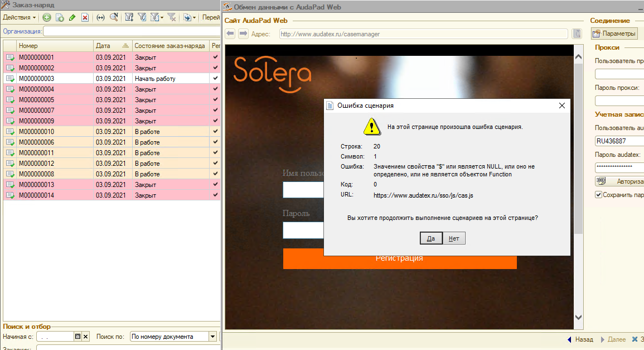The width and height of the screenshot is (644, 350).
Task: Click the web page vertical scrollbar thumb
Action: click(x=578, y=148)
